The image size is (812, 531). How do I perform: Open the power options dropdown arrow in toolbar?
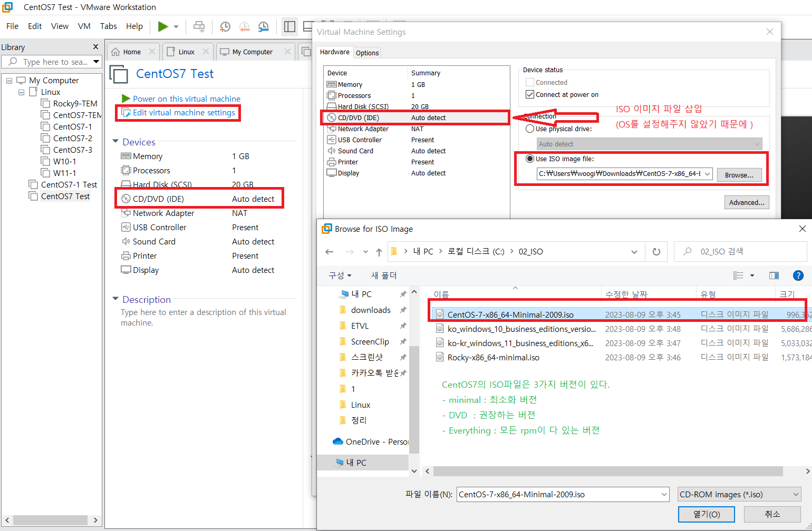176,27
